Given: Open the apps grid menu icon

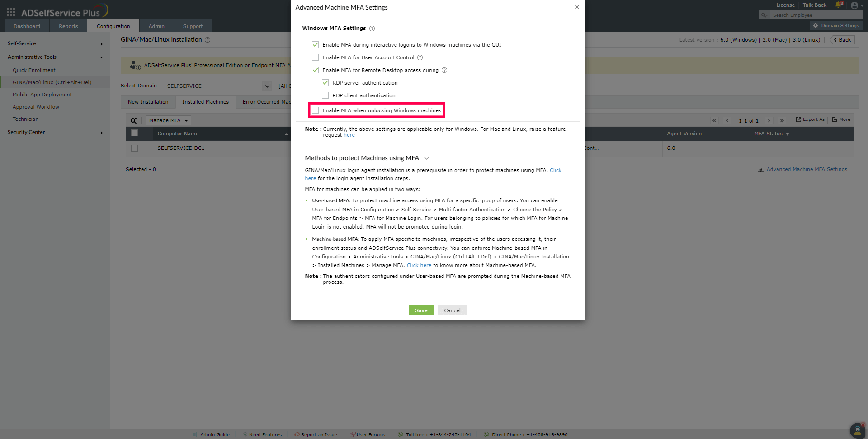Looking at the screenshot, I should click(x=11, y=12).
